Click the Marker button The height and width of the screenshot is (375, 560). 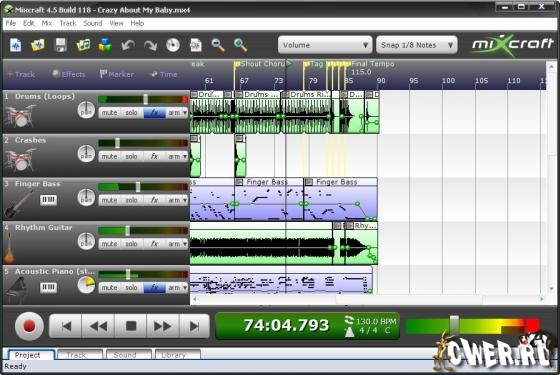coord(116,74)
